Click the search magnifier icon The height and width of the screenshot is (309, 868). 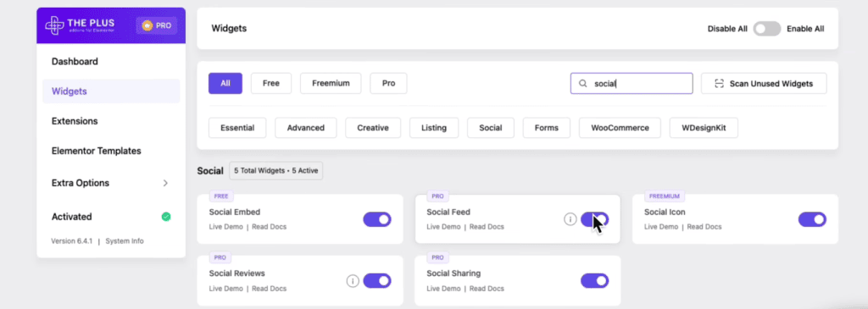click(x=583, y=84)
